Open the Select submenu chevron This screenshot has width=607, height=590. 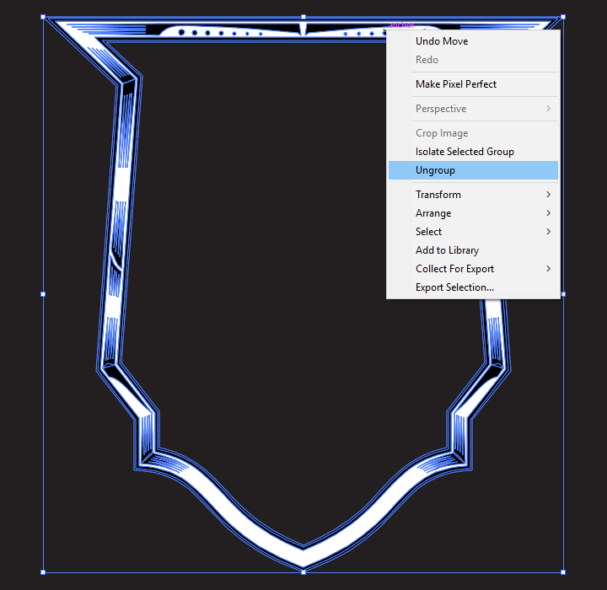click(x=548, y=232)
